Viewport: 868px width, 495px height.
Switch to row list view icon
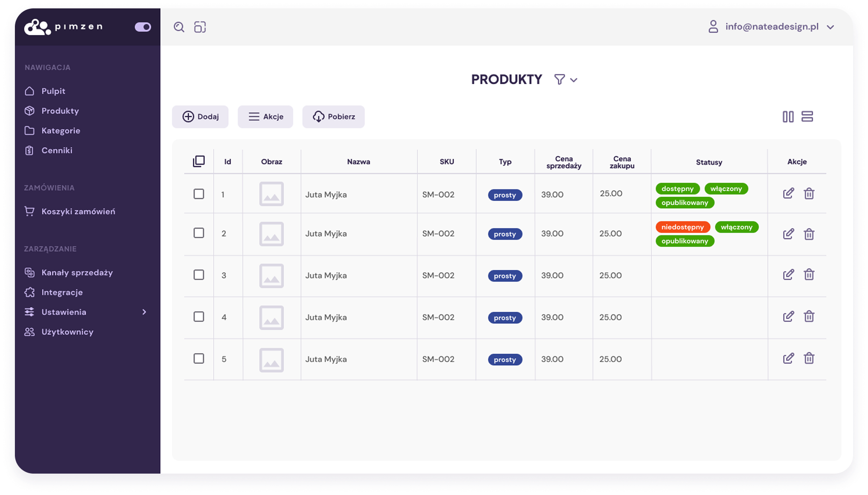point(807,116)
